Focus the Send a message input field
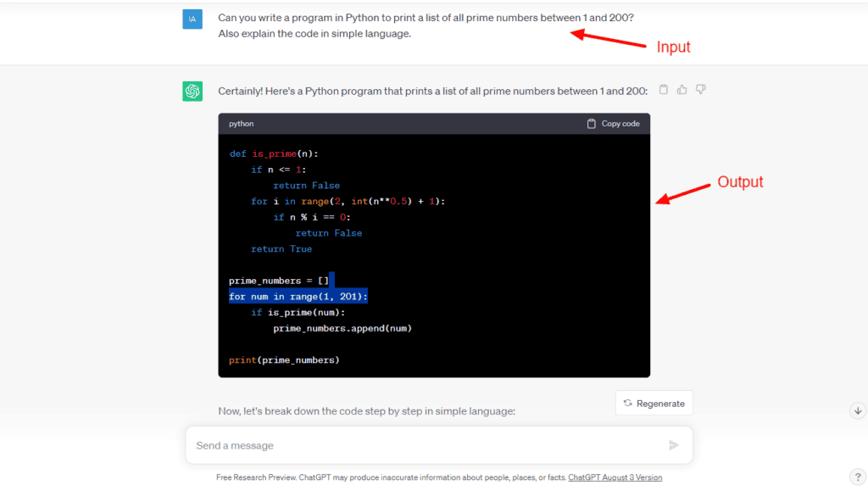868x496 pixels. 424,445
